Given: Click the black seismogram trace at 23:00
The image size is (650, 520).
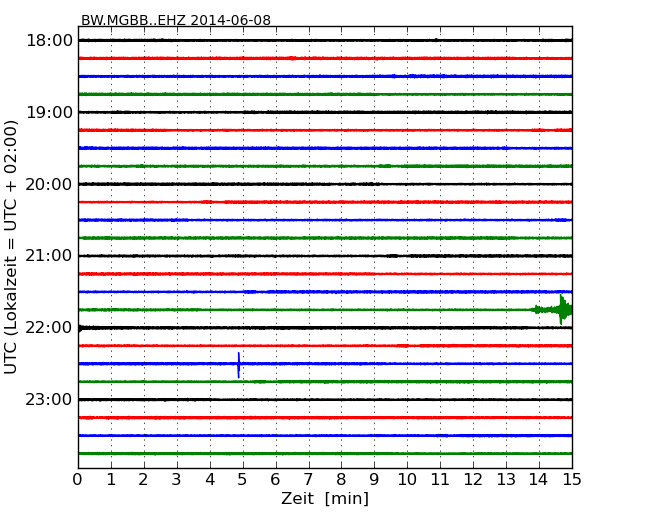Looking at the screenshot, I should tap(325, 399).
